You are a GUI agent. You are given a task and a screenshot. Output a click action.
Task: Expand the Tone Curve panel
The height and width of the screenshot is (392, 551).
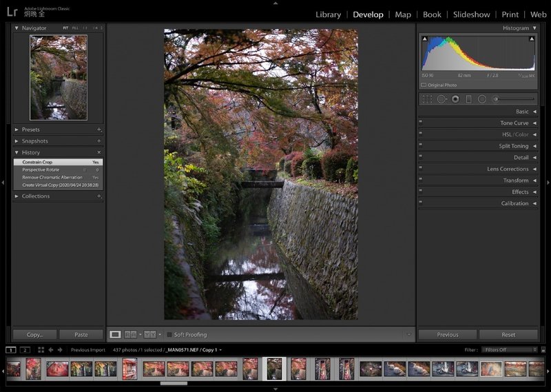click(x=534, y=123)
